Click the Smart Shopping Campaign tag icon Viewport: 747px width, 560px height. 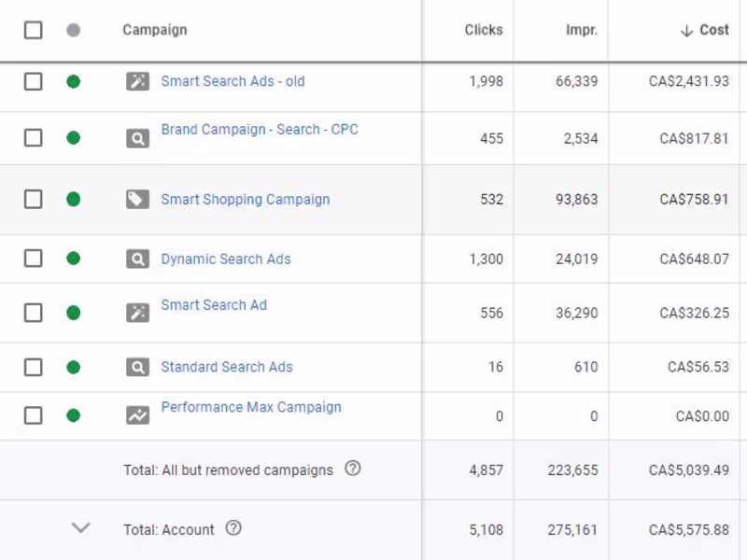[137, 199]
